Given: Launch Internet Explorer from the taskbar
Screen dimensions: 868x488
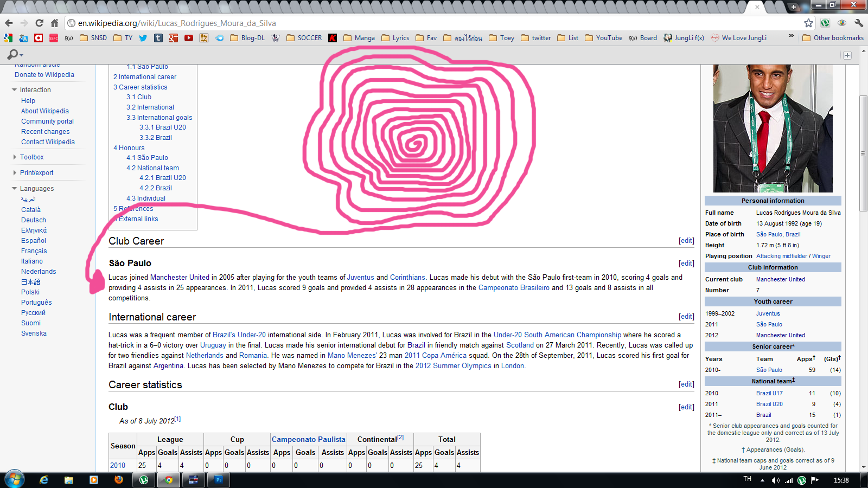Looking at the screenshot, I should pyautogui.click(x=44, y=480).
